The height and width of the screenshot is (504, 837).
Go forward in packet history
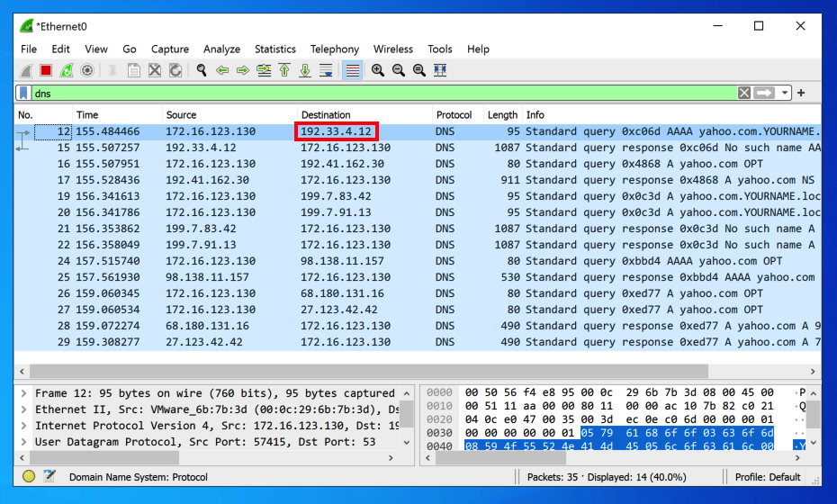(243, 70)
